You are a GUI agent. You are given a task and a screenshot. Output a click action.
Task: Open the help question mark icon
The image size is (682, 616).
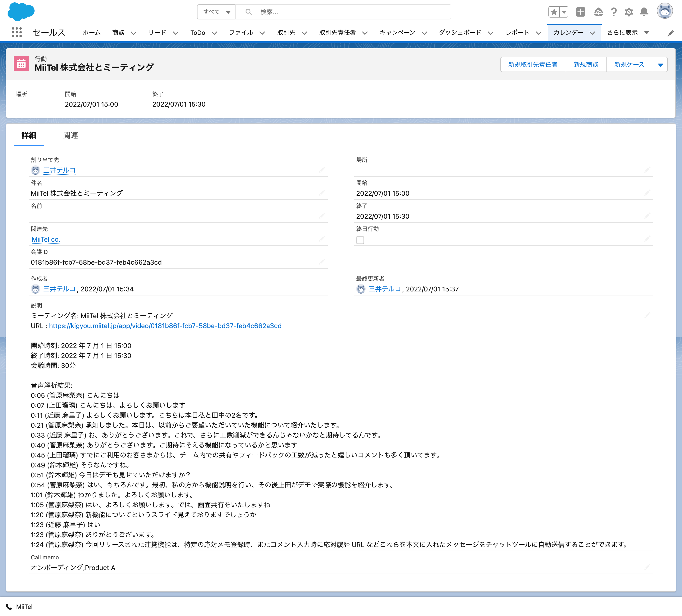(x=614, y=12)
